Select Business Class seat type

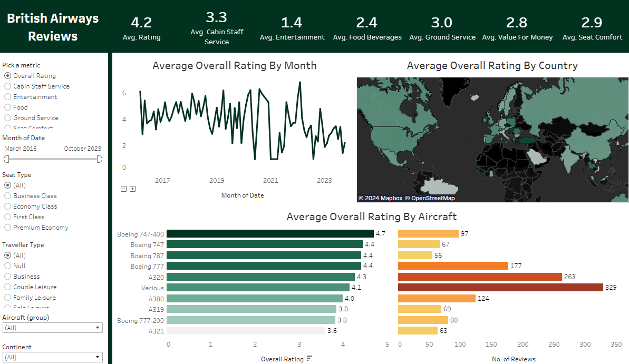(7, 196)
